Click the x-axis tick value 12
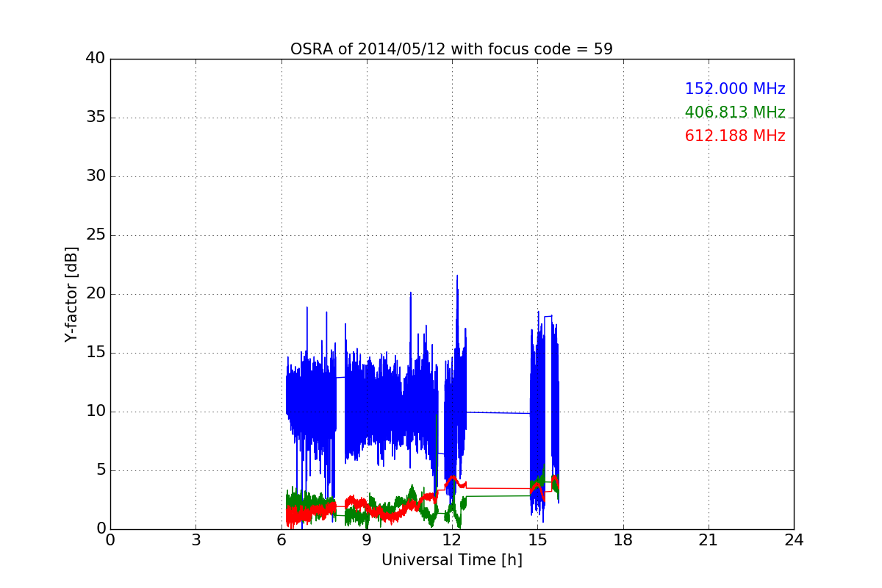The image size is (882, 588). [452, 540]
